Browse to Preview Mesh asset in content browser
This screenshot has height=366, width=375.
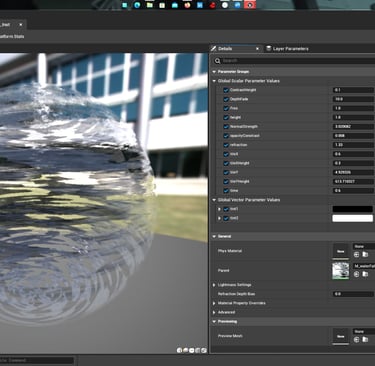tap(365, 339)
